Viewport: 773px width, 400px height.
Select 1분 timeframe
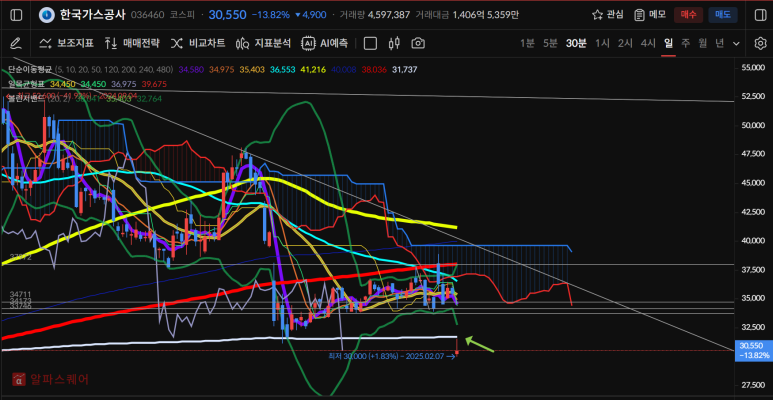click(527, 43)
